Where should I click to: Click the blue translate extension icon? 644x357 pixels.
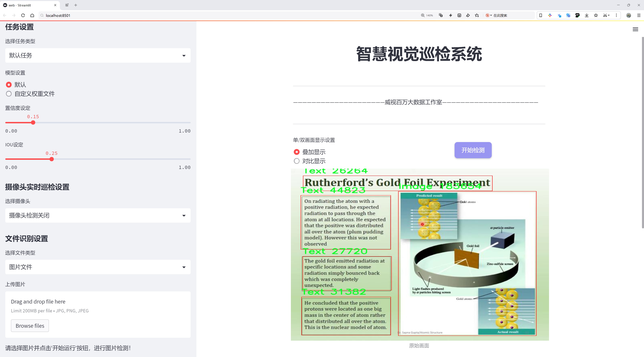568,15
